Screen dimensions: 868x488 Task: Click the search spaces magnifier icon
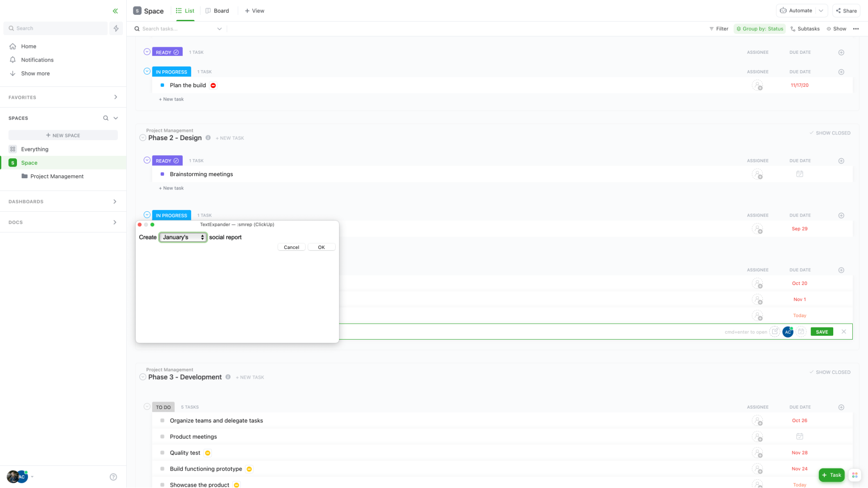pyautogui.click(x=106, y=118)
